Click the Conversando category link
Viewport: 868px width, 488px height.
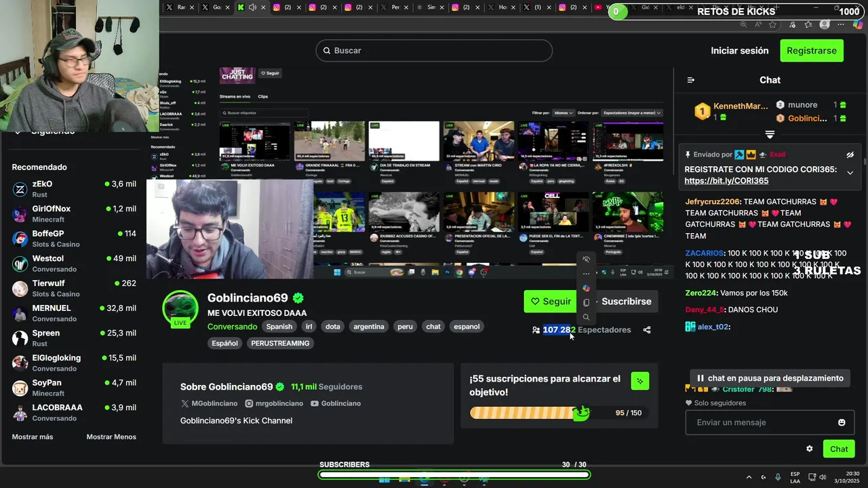tap(233, 327)
